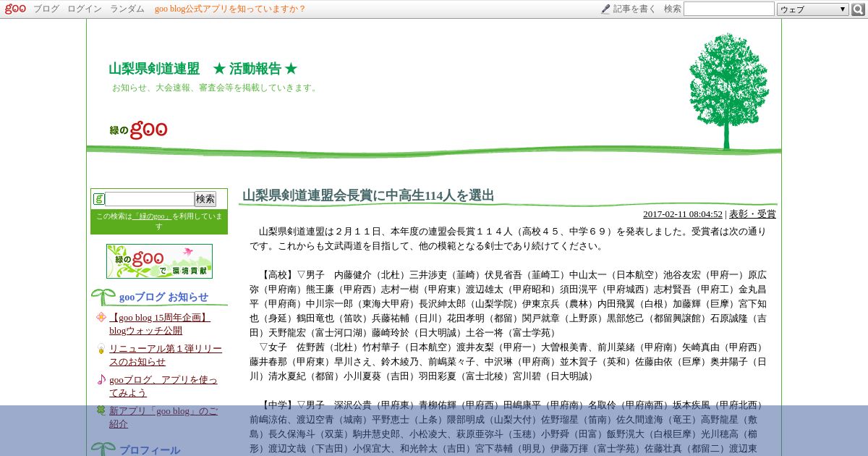Open blog title 山梨県剣道連盟 ★ 活動報告 ★

pyautogui.click(x=203, y=69)
